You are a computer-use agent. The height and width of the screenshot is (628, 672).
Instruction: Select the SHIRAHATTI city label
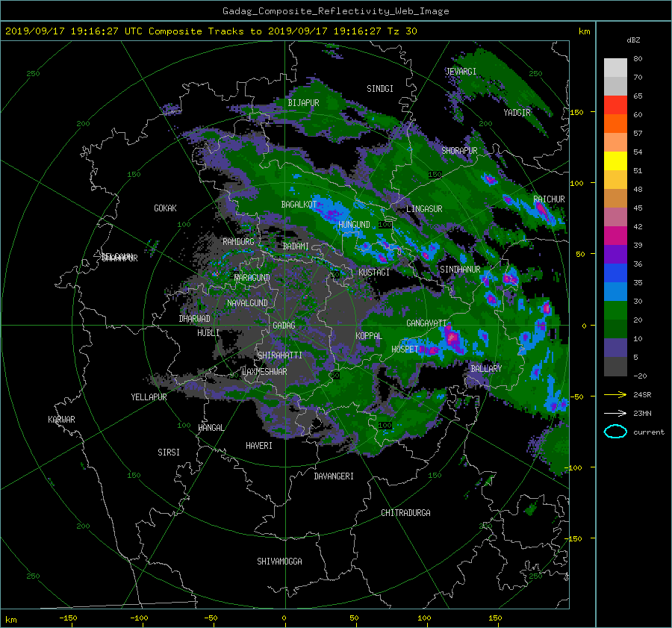coord(280,355)
